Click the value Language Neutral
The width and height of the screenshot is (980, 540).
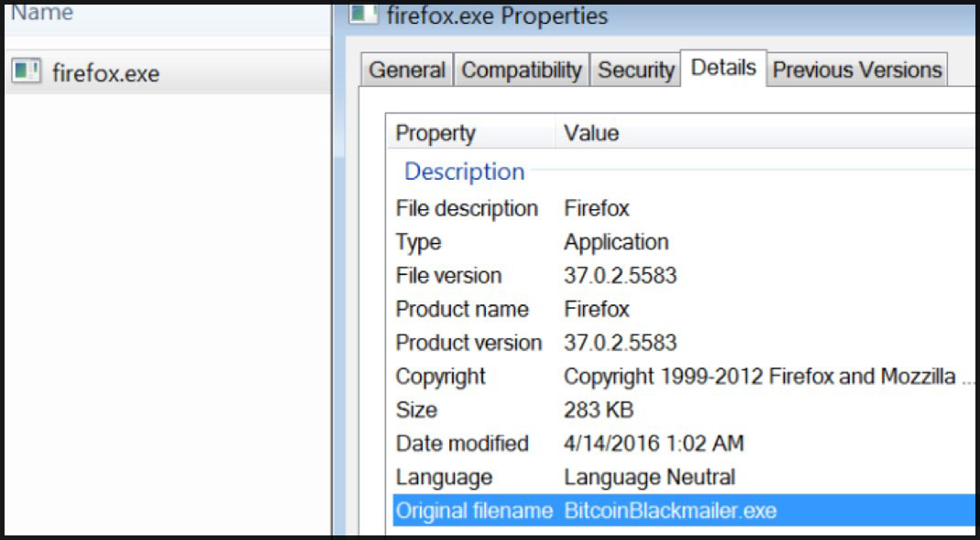pyautogui.click(x=649, y=479)
